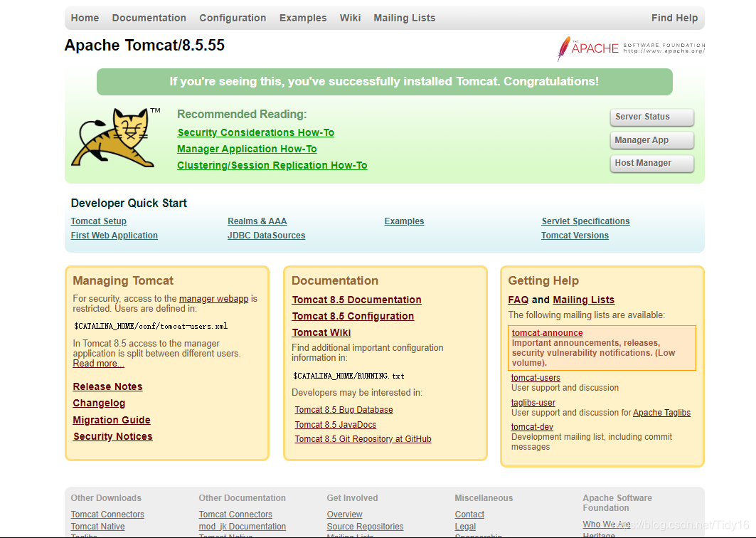Click the Apache Software Foundation feather logo
756x538 pixels.
[631, 48]
